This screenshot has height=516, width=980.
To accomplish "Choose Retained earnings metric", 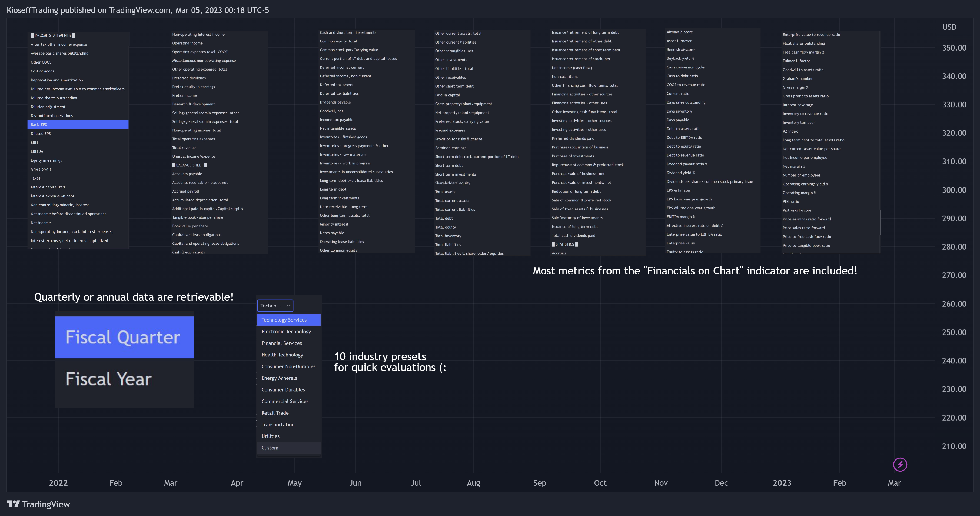I will [450, 148].
